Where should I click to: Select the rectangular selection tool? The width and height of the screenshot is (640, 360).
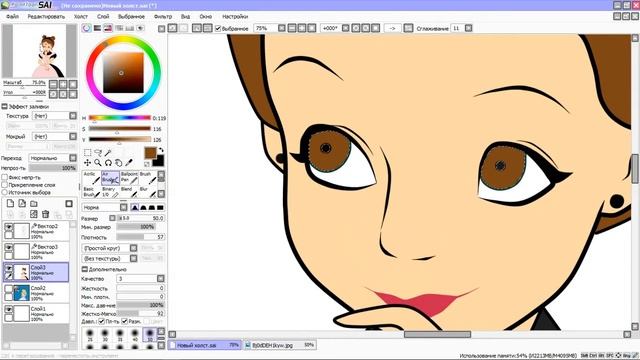(87, 153)
